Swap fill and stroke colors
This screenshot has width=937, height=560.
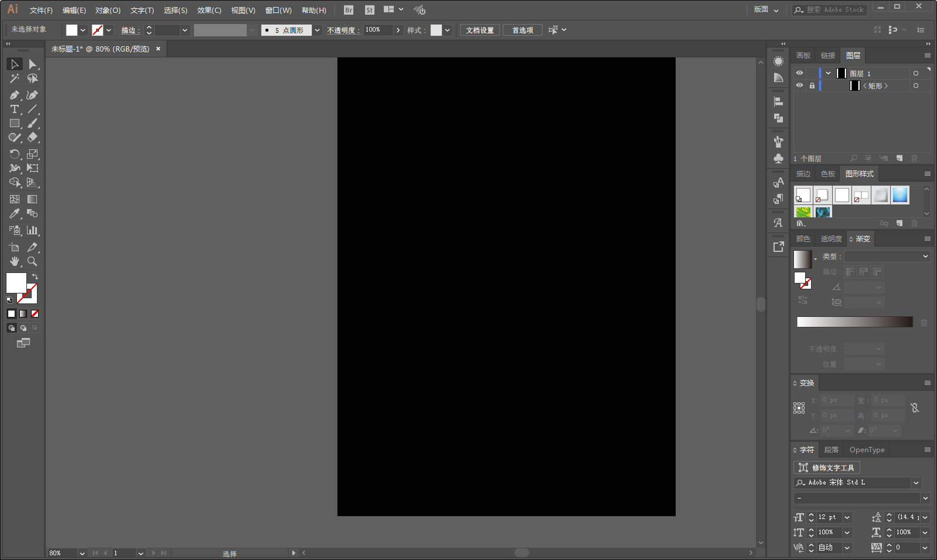point(35,276)
